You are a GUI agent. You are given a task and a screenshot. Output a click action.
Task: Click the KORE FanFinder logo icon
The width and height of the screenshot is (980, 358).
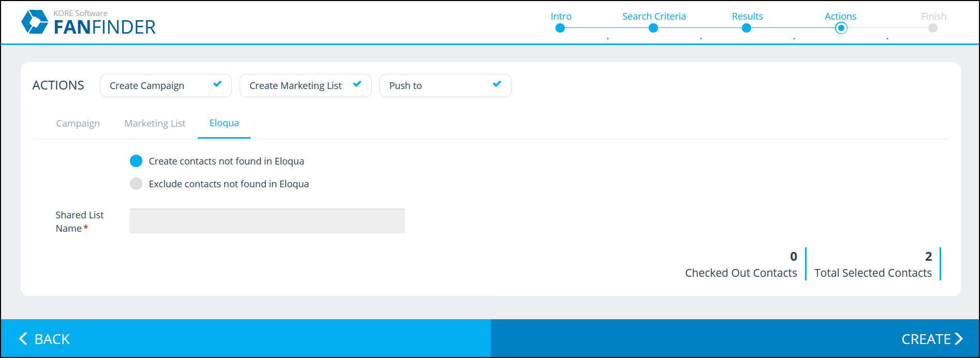point(35,22)
